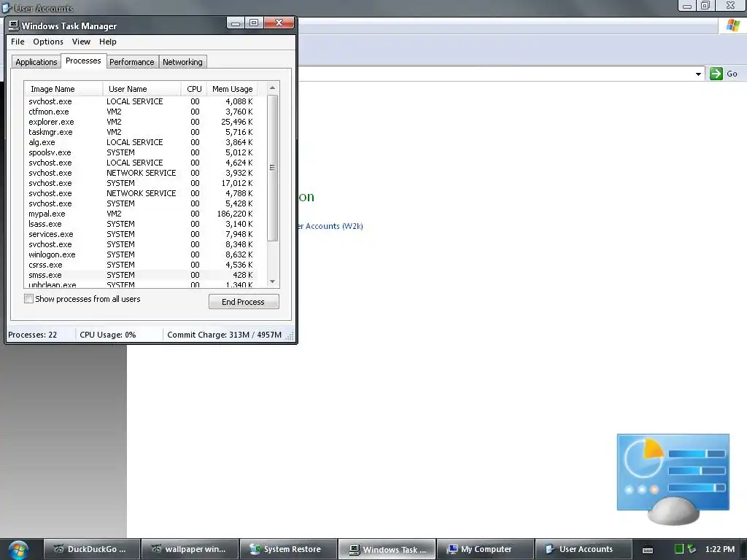The width and height of the screenshot is (747, 560).
Task: Select the ctfmon.exe process row
Action: point(141,112)
